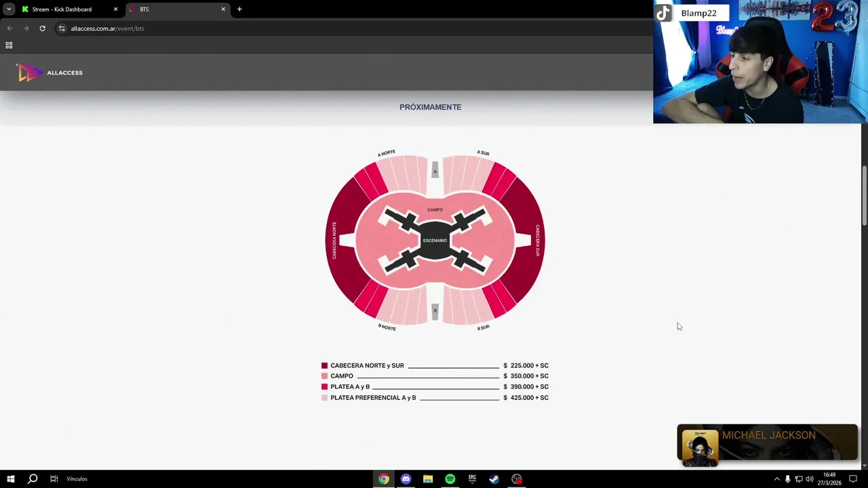Click the $ 425.000 + SC price

pos(526,398)
